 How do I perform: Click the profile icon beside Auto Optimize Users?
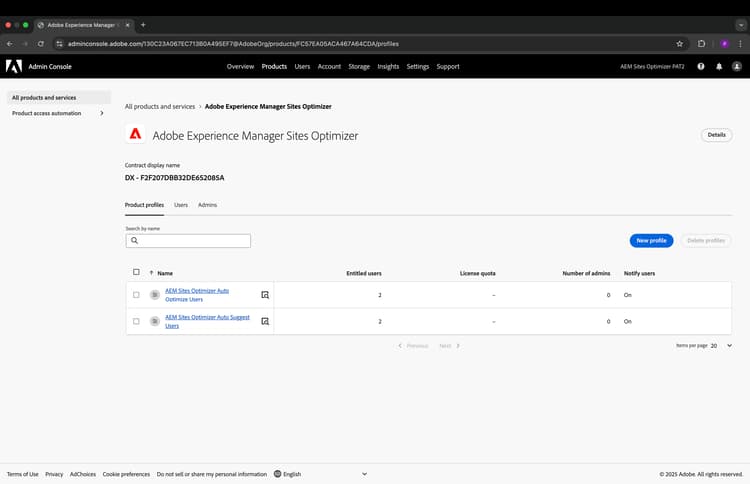click(x=154, y=295)
